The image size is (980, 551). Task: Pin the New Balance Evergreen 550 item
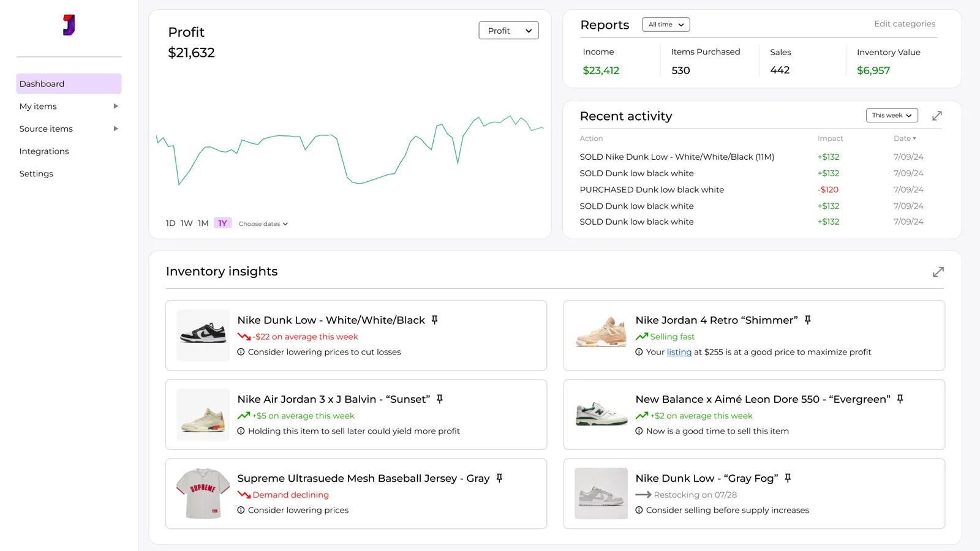click(900, 399)
